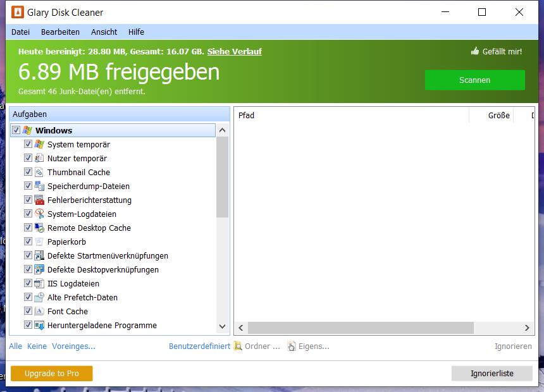544x392 pixels.
Task: Click the Thumbnail Cache icon
Action: click(x=39, y=172)
